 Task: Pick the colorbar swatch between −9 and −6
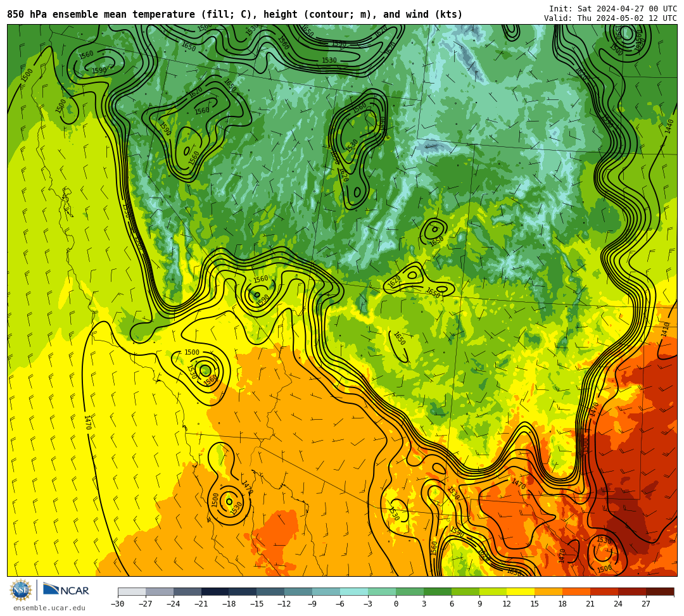326,591
